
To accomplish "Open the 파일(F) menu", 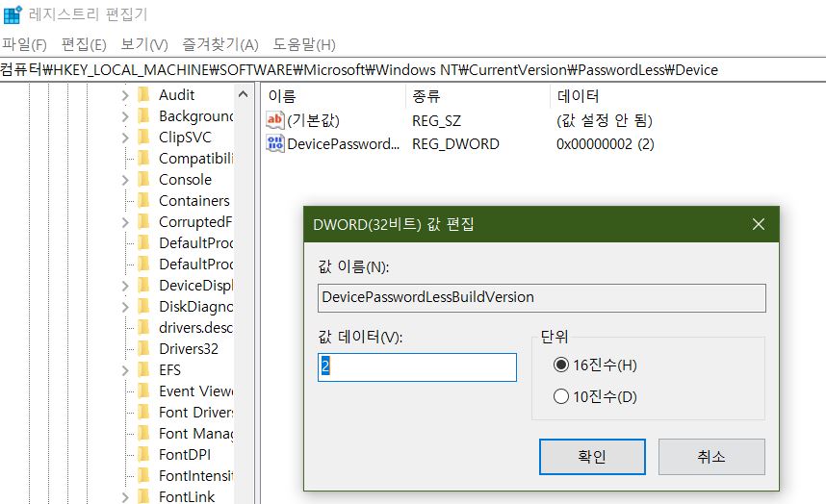I will 24,44.
